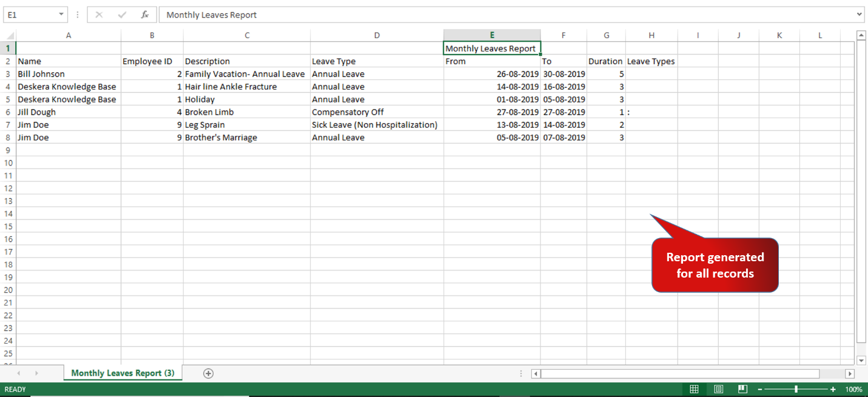Viewport: 868px width, 397px height.
Task: Switch to Normal view in the status bar
Action: 694,389
